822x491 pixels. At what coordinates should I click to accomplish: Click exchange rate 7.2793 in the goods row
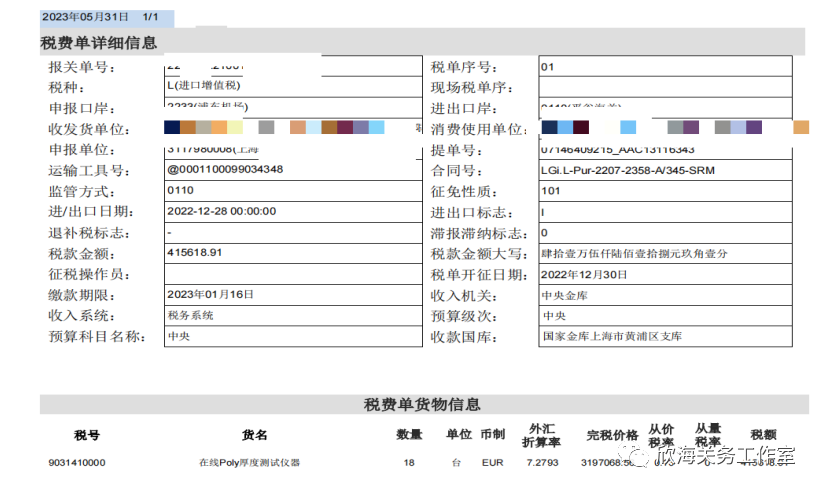(543, 463)
